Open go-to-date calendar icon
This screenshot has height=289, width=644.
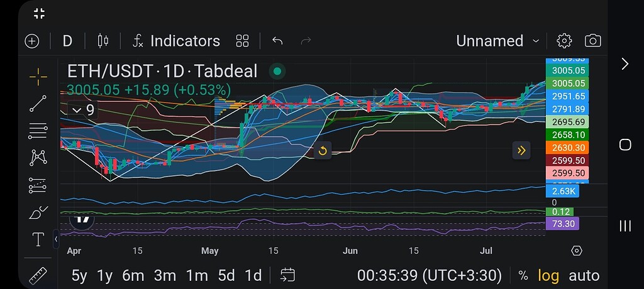coord(287,275)
